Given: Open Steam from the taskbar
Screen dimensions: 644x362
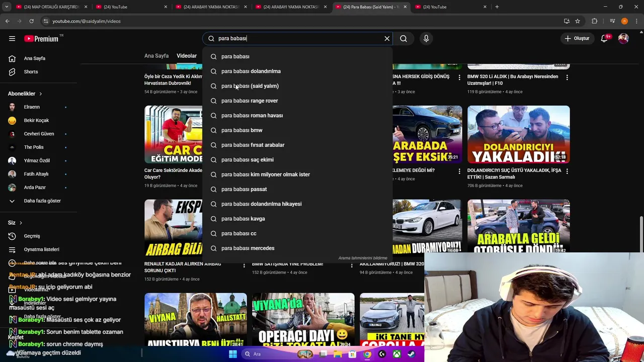Looking at the screenshot, I should (x=411, y=354).
